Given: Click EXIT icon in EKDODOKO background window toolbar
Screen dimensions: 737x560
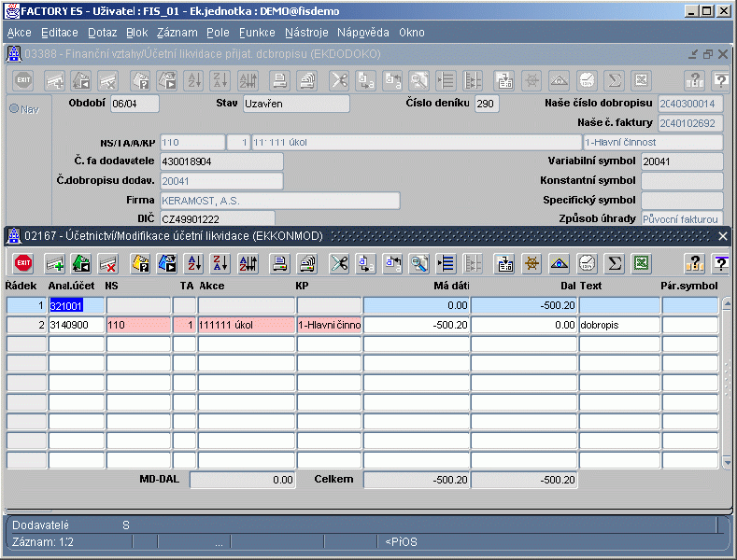Looking at the screenshot, I should click(x=23, y=80).
